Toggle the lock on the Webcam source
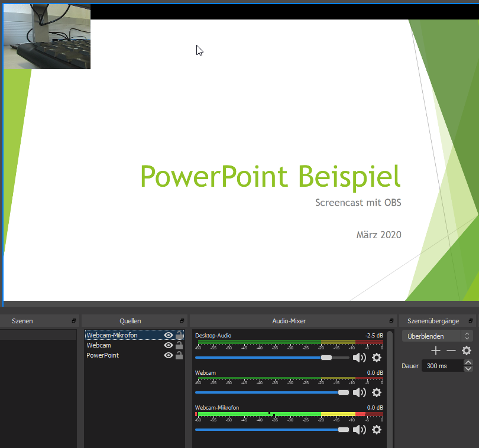 click(179, 346)
